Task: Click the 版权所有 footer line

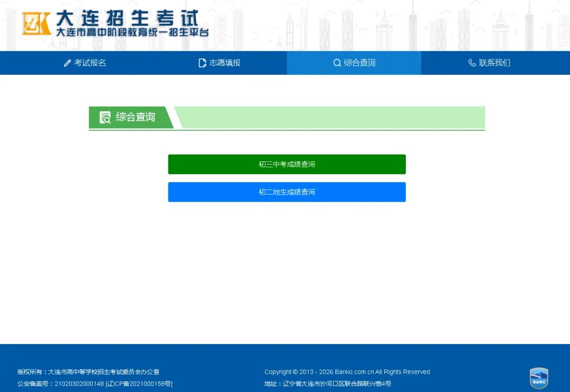Action: click(x=88, y=371)
